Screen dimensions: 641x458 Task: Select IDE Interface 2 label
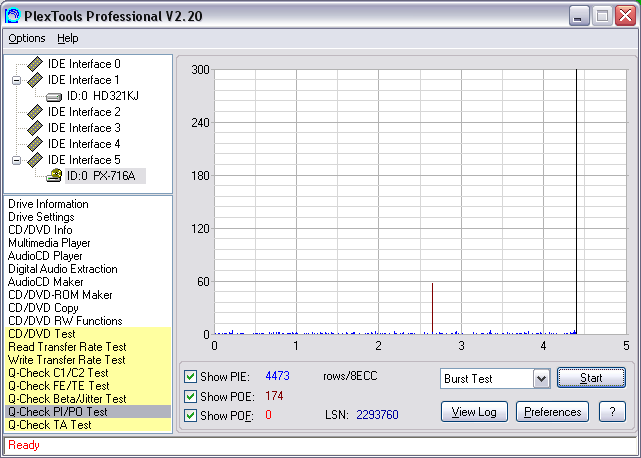pos(84,112)
